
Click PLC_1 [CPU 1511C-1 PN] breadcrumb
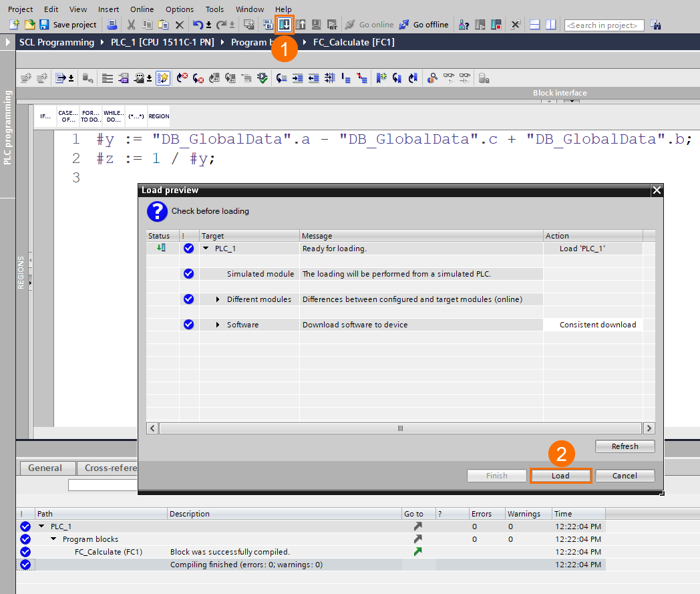click(162, 43)
